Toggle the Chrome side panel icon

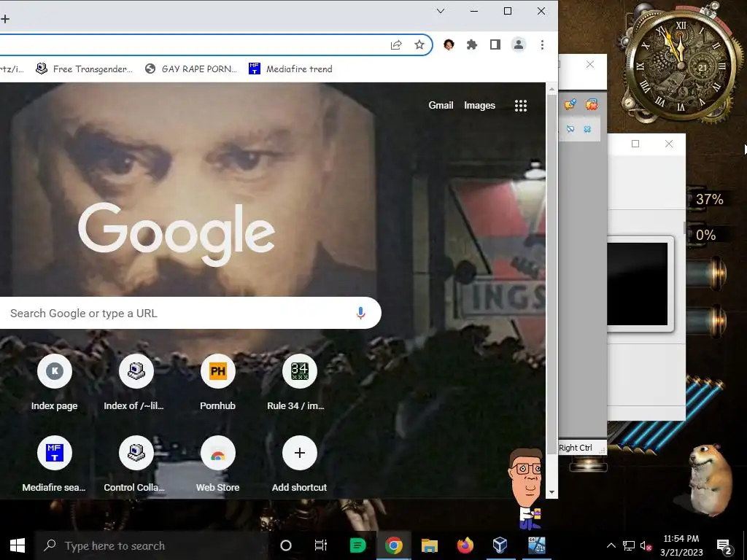[x=495, y=44]
